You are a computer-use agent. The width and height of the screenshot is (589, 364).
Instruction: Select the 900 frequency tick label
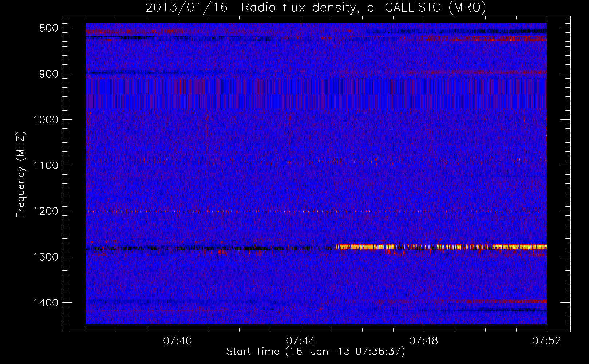(49, 74)
